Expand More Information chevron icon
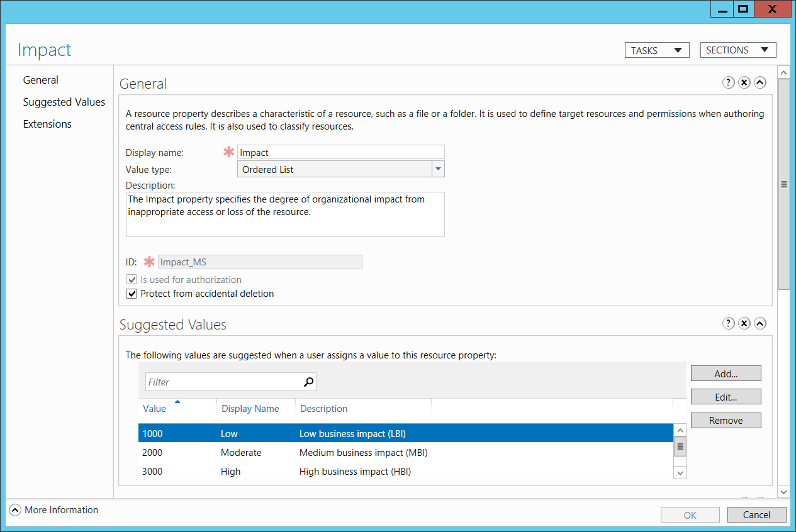Viewport: 796px width, 532px height. point(15,510)
